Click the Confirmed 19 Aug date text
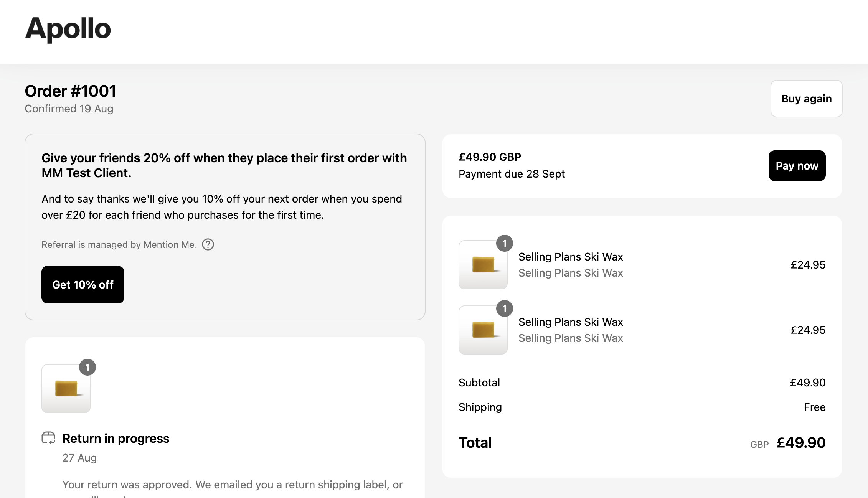Viewport: 868px width, 498px height. click(69, 109)
